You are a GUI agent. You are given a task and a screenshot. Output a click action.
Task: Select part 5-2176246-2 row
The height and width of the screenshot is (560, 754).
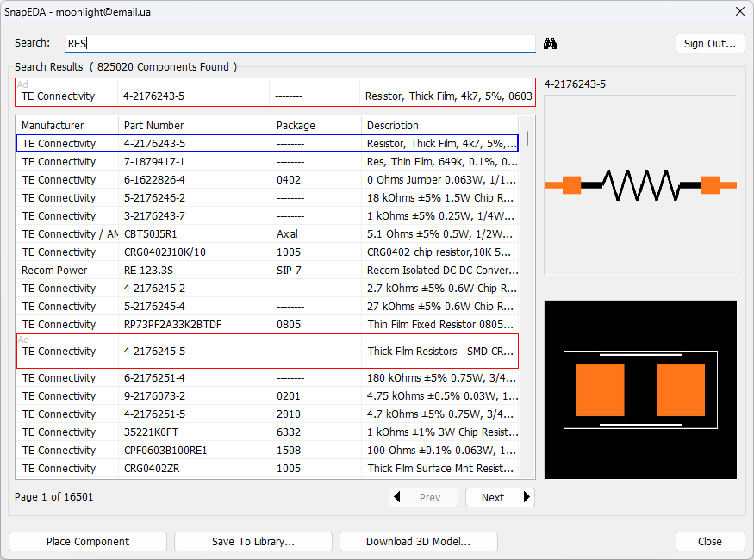click(267, 198)
